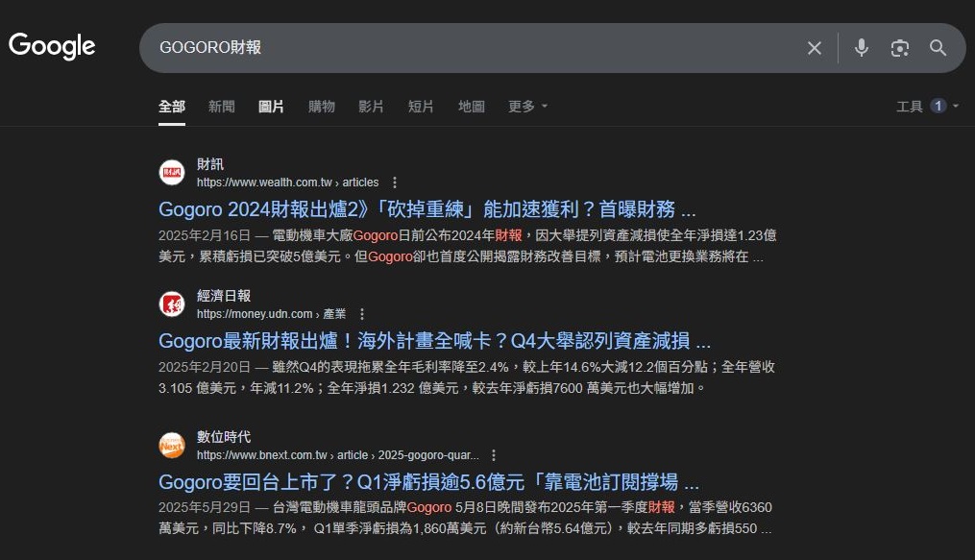
Task: Click the active-filter badge 1 beside 工具
Action: pyautogui.click(x=938, y=106)
